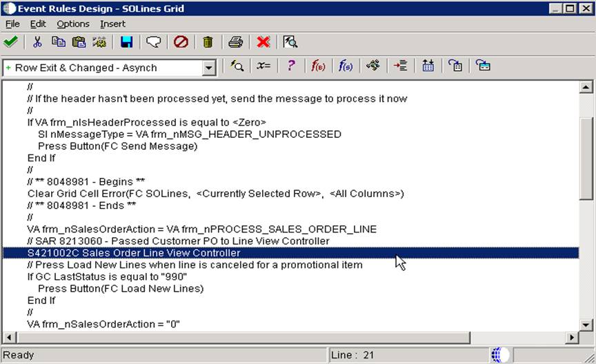Image resolution: width=596 pixels, height=364 pixels.
Task: Open the event dropdown arrow
Action: click(x=209, y=68)
